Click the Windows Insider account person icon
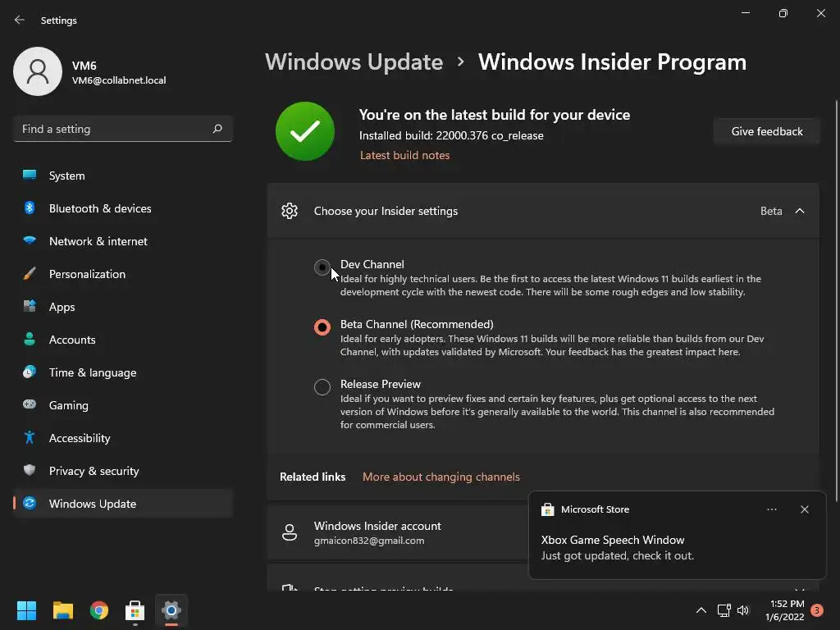840x630 pixels. (290, 532)
